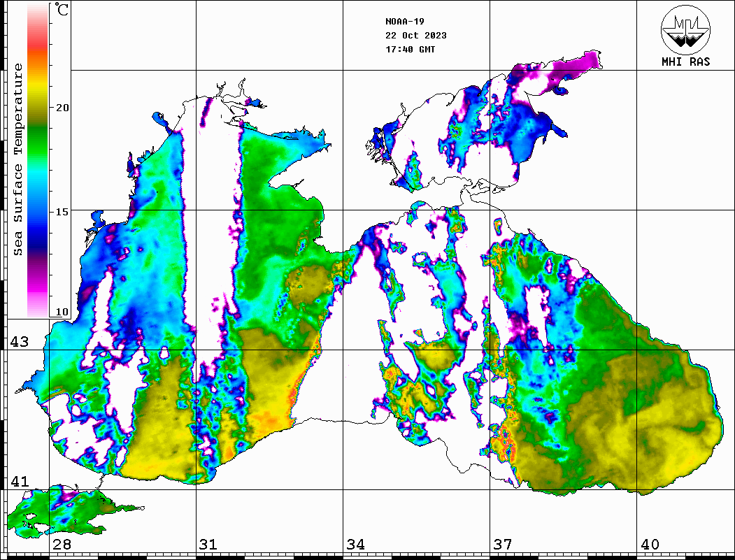Click the 'MHI RAS' label text
This screenshot has height=560, width=735.
click(x=685, y=62)
